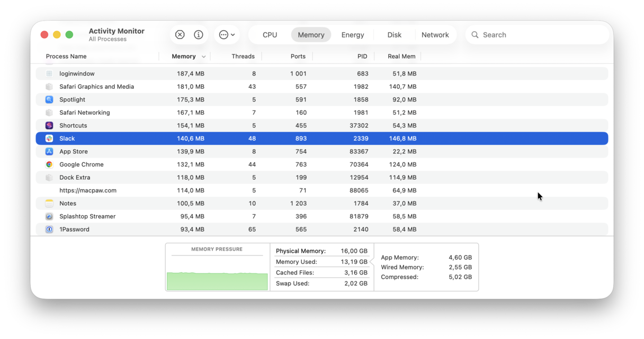
Task: Open the Energy tab
Action: tap(353, 35)
